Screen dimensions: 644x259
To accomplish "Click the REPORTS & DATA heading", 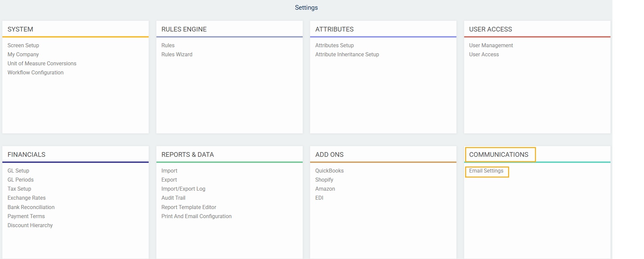I will point(188,154).
